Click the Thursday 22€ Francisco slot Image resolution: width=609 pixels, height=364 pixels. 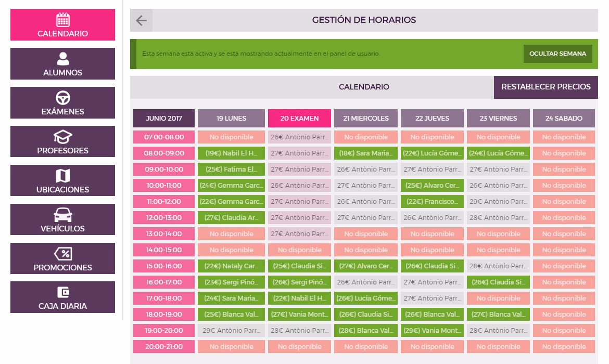click(x=432, y=201)
